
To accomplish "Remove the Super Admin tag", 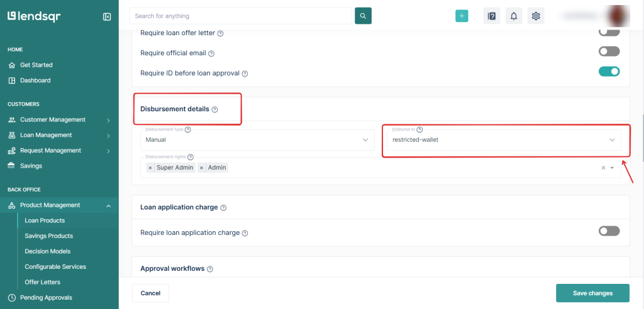I will (150, 168).
